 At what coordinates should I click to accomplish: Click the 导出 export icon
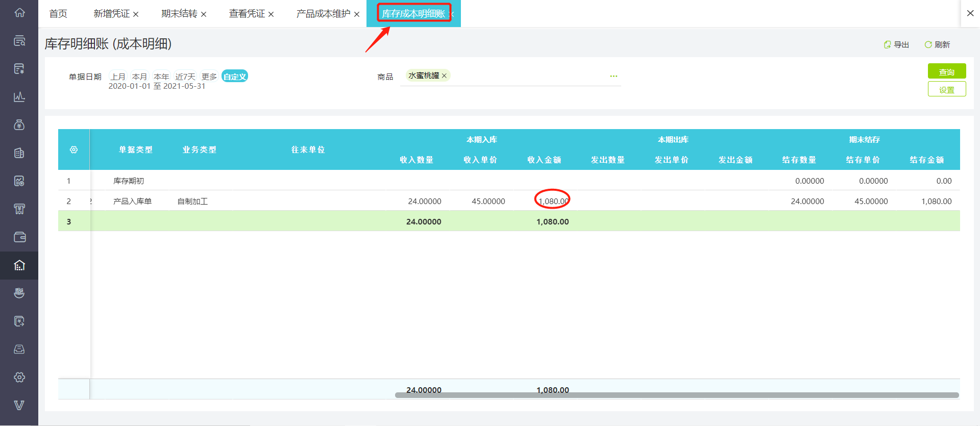tap(887, 45)
